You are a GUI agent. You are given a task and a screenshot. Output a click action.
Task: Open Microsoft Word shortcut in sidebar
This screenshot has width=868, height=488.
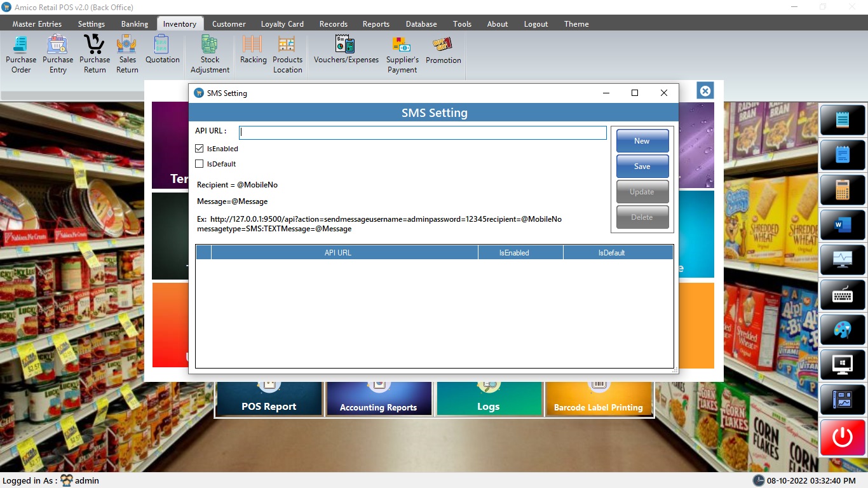pos(843,224)
